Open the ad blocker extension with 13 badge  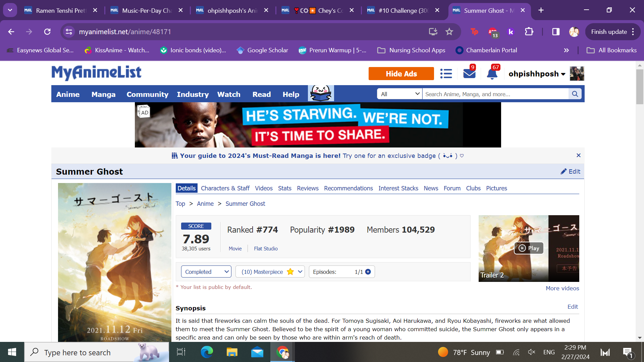(493, 32)
